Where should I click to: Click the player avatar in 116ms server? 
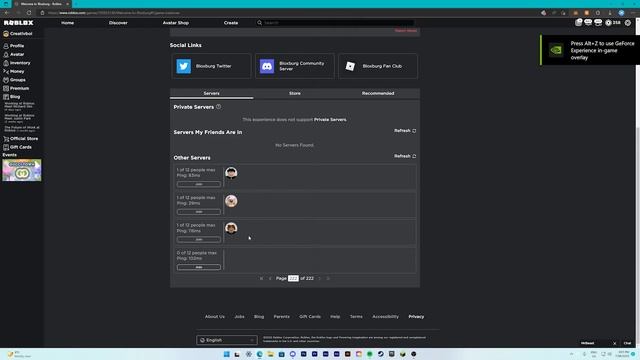(x=231, y=228)
